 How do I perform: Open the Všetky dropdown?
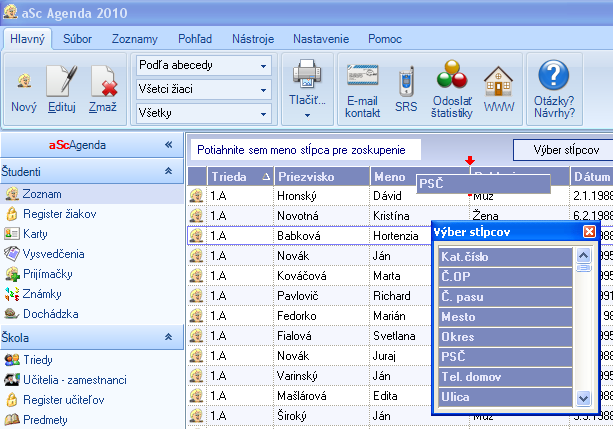(204, 113)
